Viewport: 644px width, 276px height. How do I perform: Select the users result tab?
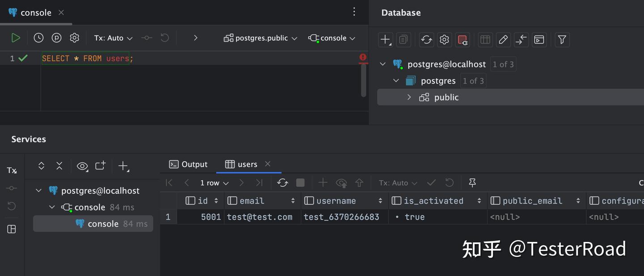[247, 164]
